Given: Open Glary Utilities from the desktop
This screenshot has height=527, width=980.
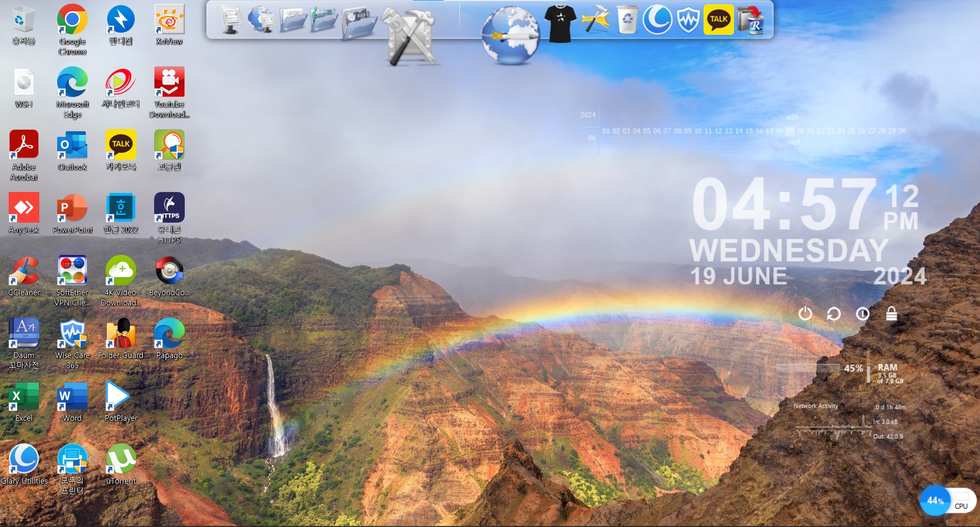Looking at the screenshot, I should click(24, 465).
